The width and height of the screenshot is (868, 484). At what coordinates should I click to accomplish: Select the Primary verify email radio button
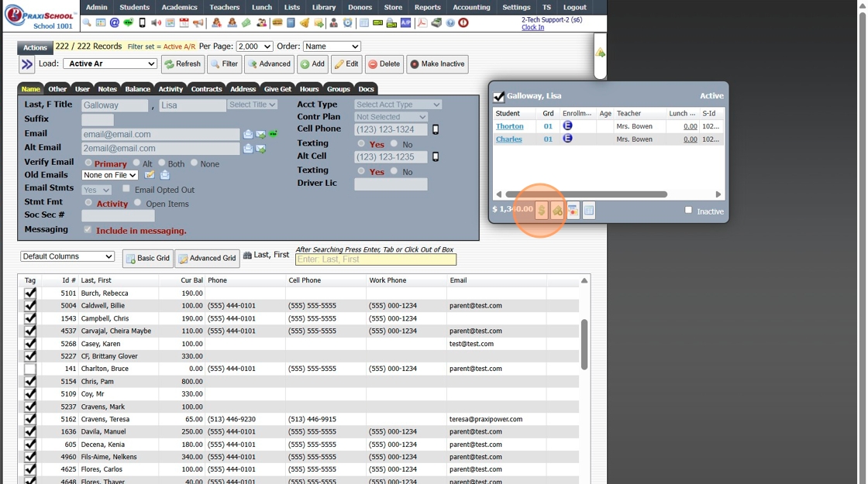[88, 163]
